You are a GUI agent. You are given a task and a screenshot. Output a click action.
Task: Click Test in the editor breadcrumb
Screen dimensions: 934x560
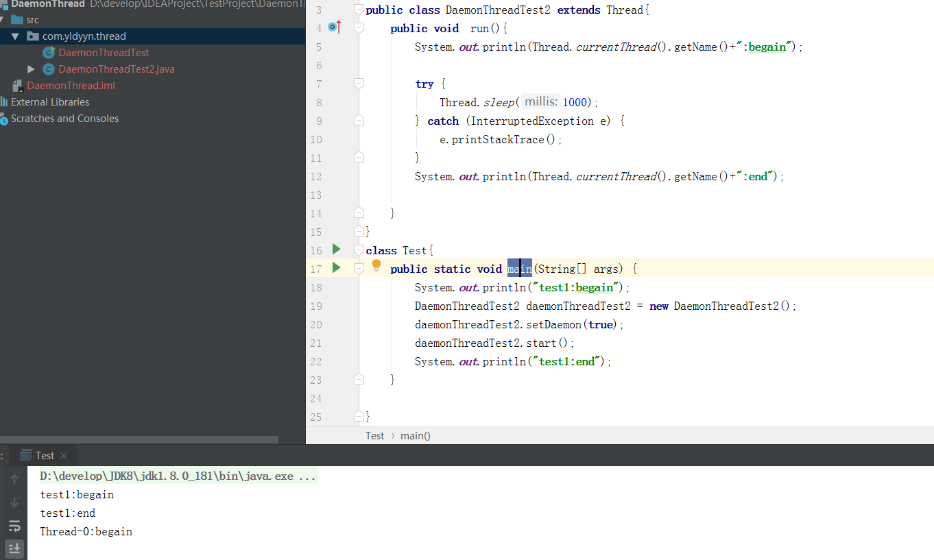374,436
